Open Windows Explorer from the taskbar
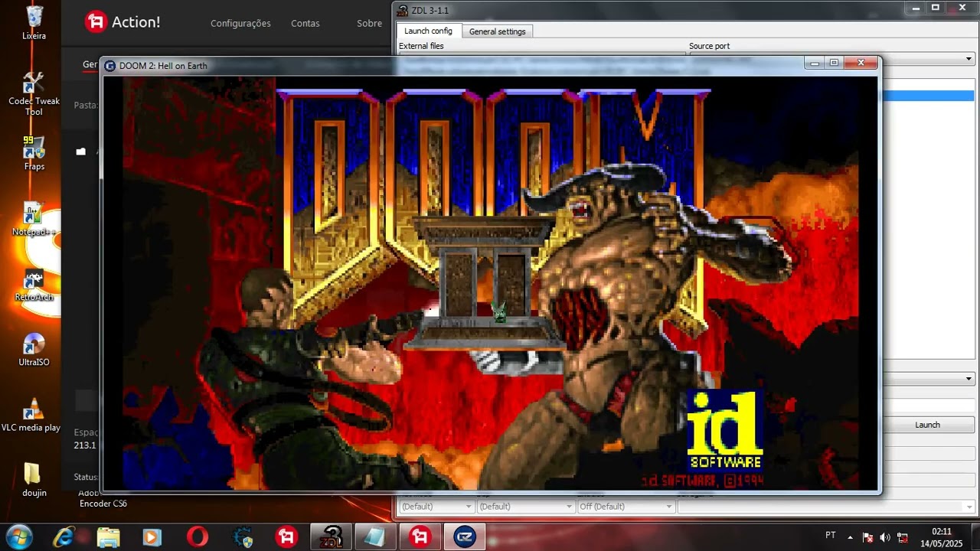980x551 pixels. point(108,536)
